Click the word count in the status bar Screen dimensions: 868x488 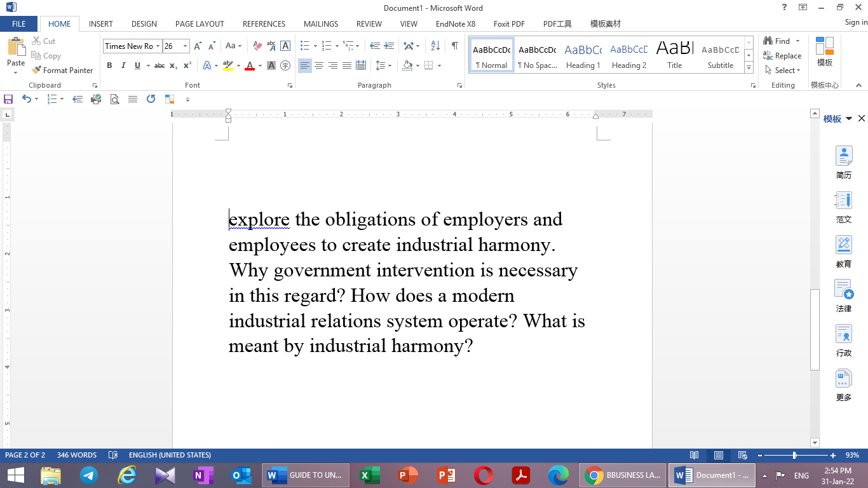coord(77,455)
